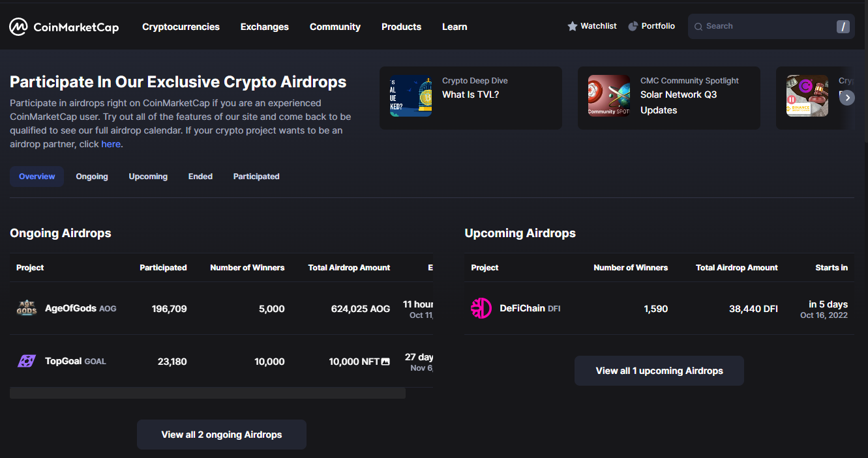The height and width of the screenshot is (458, 868).
Task: Open the Watchlist star icon
Action: [x=573, y=27]
